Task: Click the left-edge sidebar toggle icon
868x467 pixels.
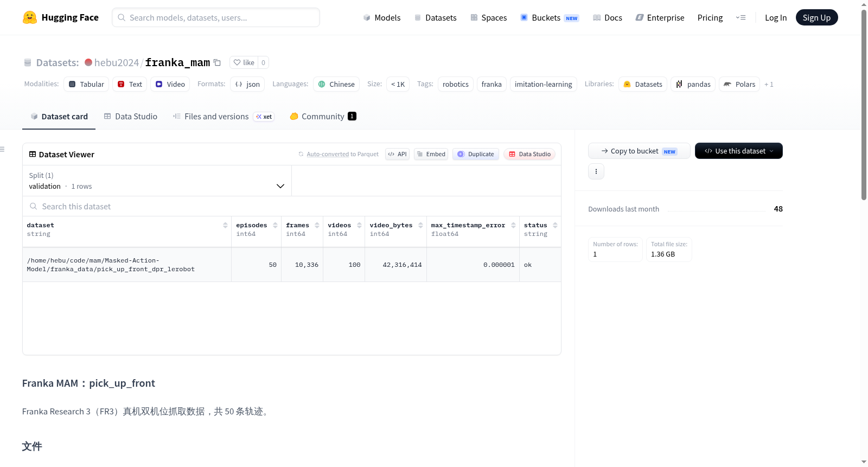Action: pyautogui.click(x=2, y=149)
